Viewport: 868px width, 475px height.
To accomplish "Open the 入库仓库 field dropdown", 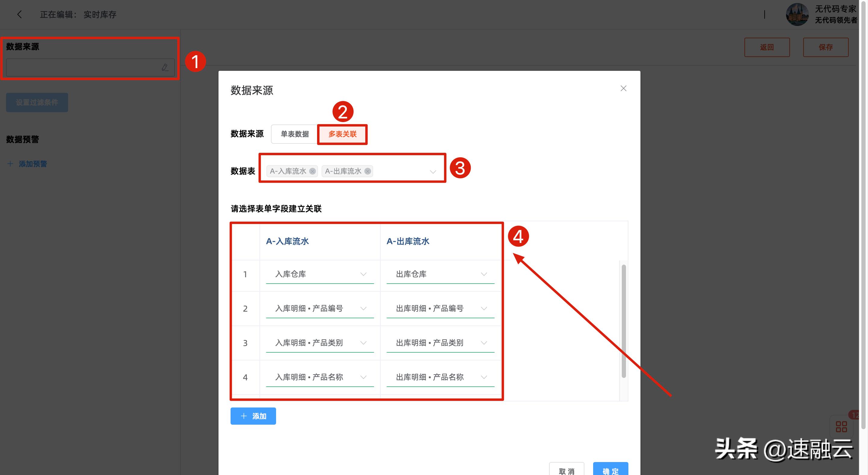I will [x=363, y=274].
